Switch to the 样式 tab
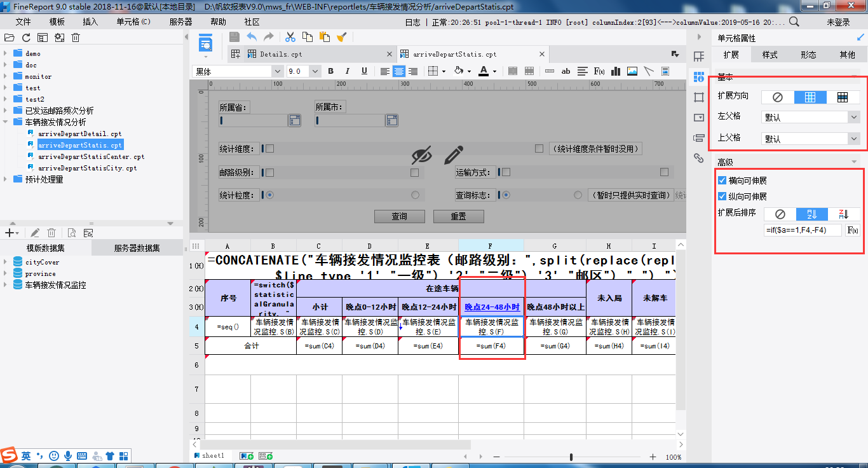 pyautogui.click(x=770, y=55)
